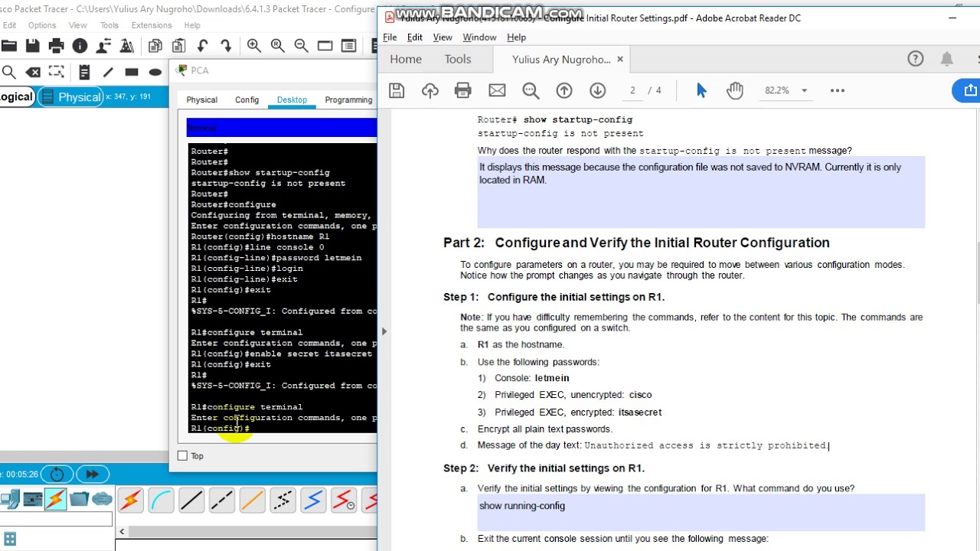Screen dimensions: 980x551
Task: Print the PDF document in Acrobat
Action: [x=463, y=90]
